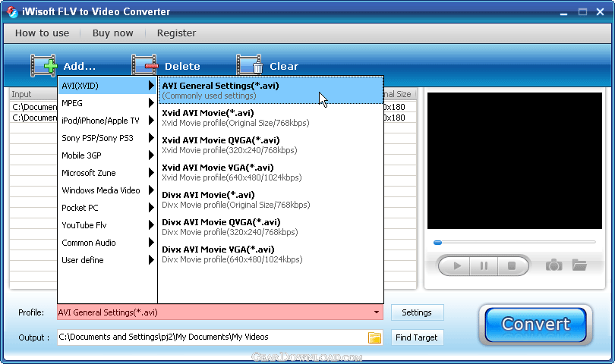Viewport: 615px width, 364px height.
Task: Click the Clear button label
Action: [x=284, y=66]
